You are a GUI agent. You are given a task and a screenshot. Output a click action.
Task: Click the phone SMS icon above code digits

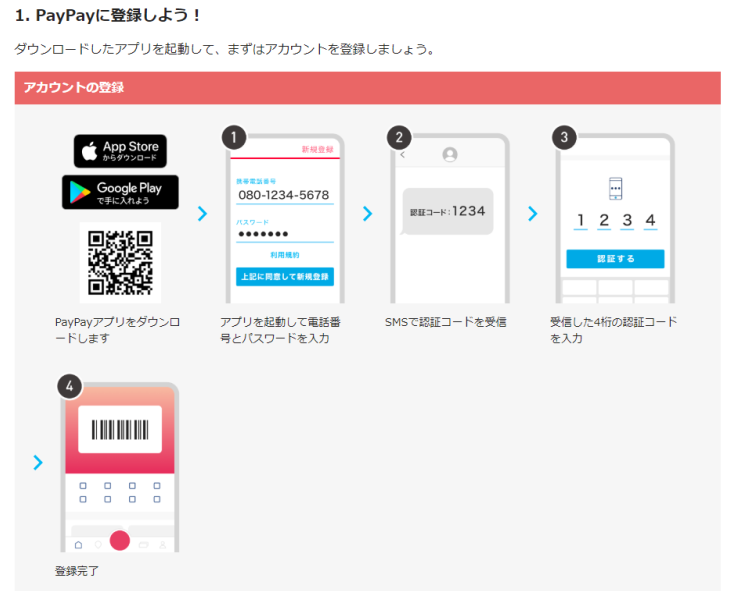(x=615, y=189)
